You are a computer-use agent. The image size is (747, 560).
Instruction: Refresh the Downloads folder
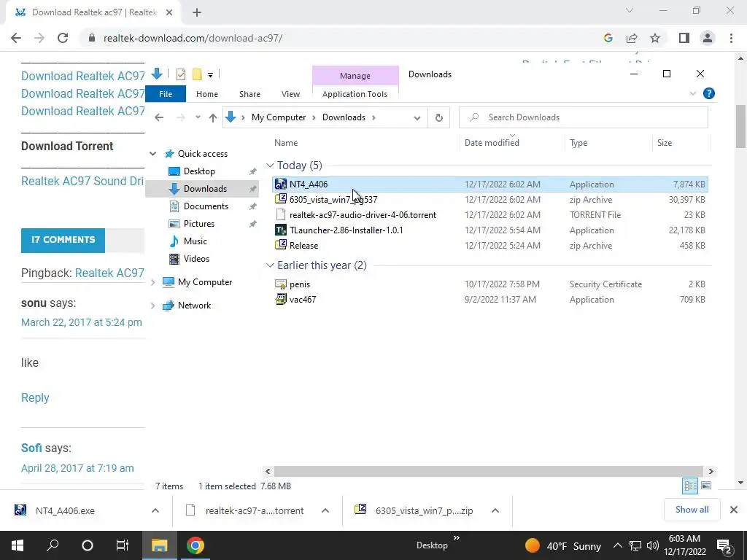click(438, 117)
